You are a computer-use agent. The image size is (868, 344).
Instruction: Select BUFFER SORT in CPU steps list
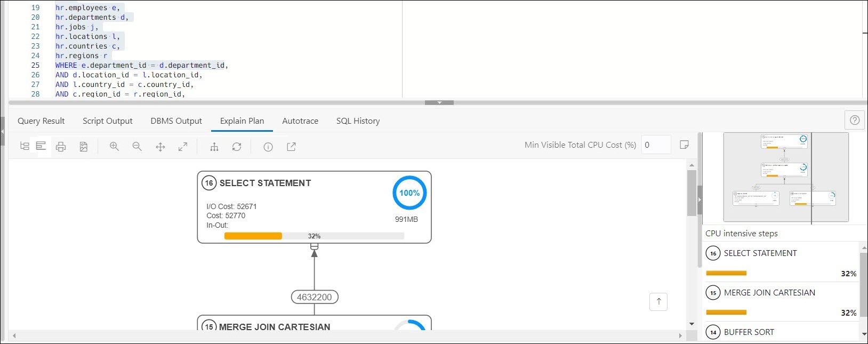(x=749, y=332)
